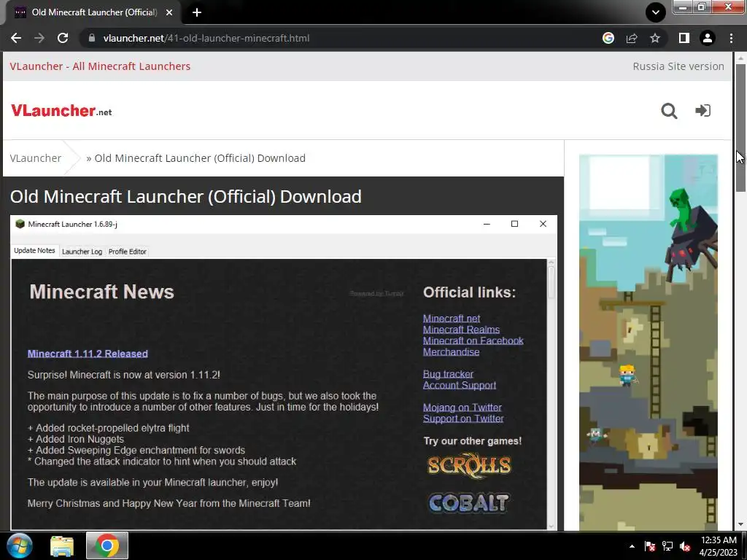Switch to Russia Site version
The width and height of the screenshot is (747, 560).
coord(678,66)
